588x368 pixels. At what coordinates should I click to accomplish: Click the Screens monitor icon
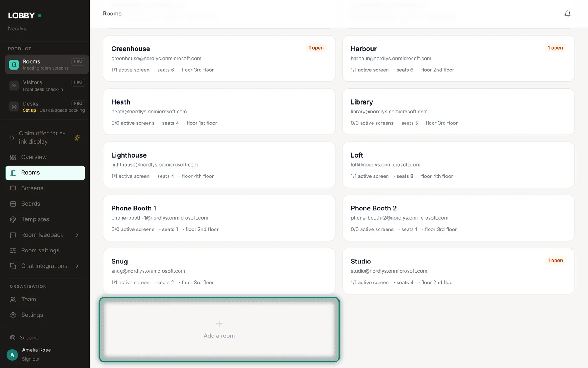click(13, 188)
